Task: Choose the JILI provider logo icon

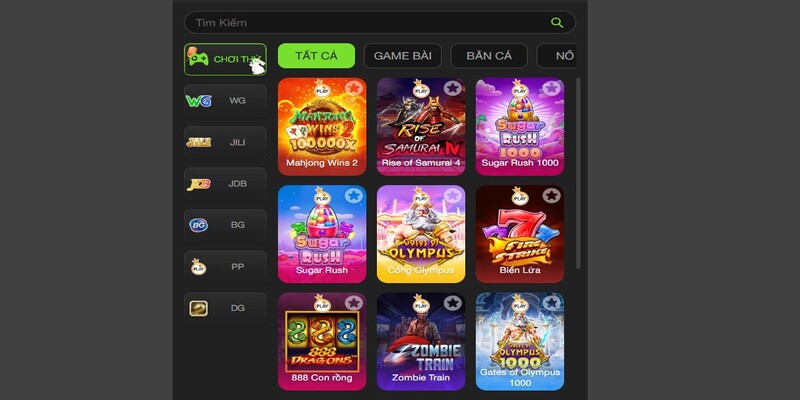Action: [198, 142]
